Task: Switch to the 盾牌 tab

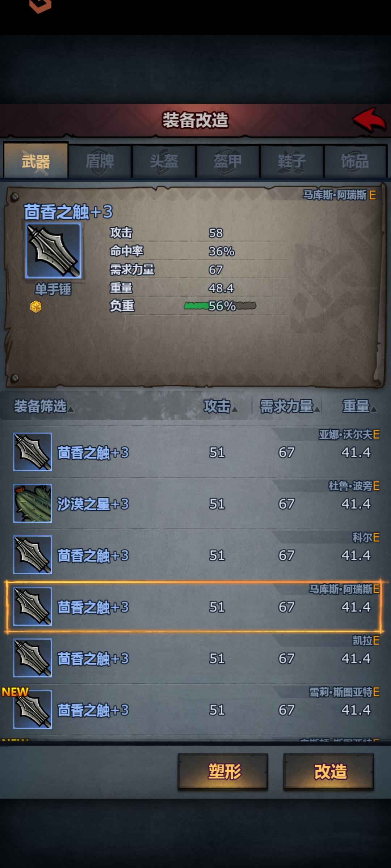Action: [x=100, y=161]
